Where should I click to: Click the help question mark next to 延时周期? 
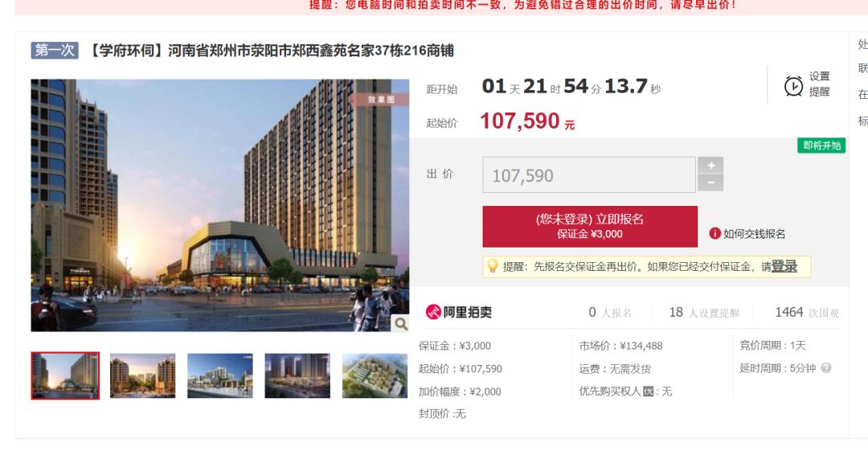click(x=826, y=368)
